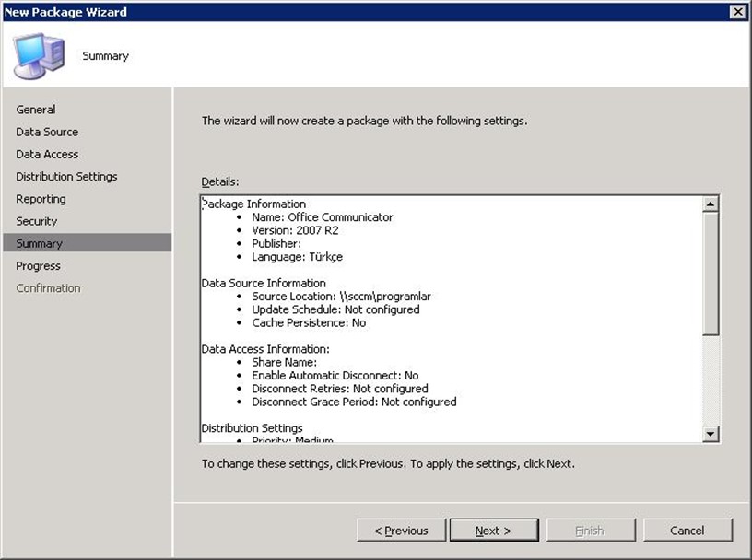Click scroll up arrow in Details box

click(711, 204)
